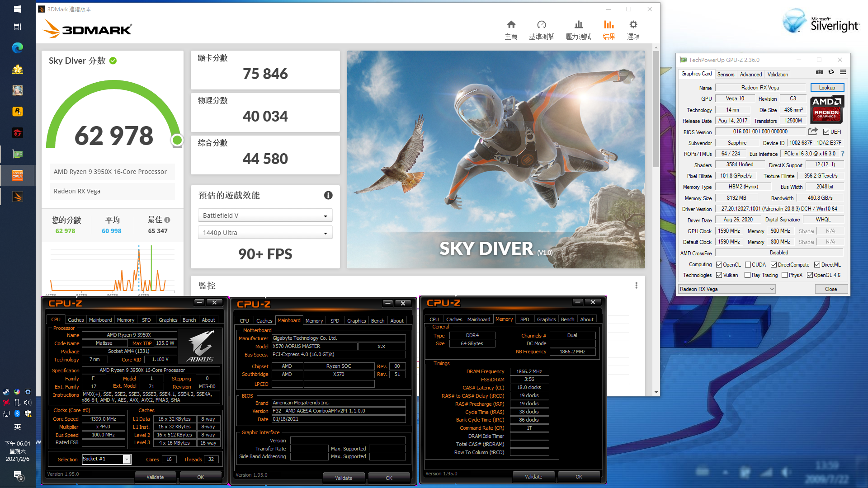Click Validate in the CPU tab CPU-Z window
The image size is (868, 488).
pyautogui.click(x=155, y=477)
